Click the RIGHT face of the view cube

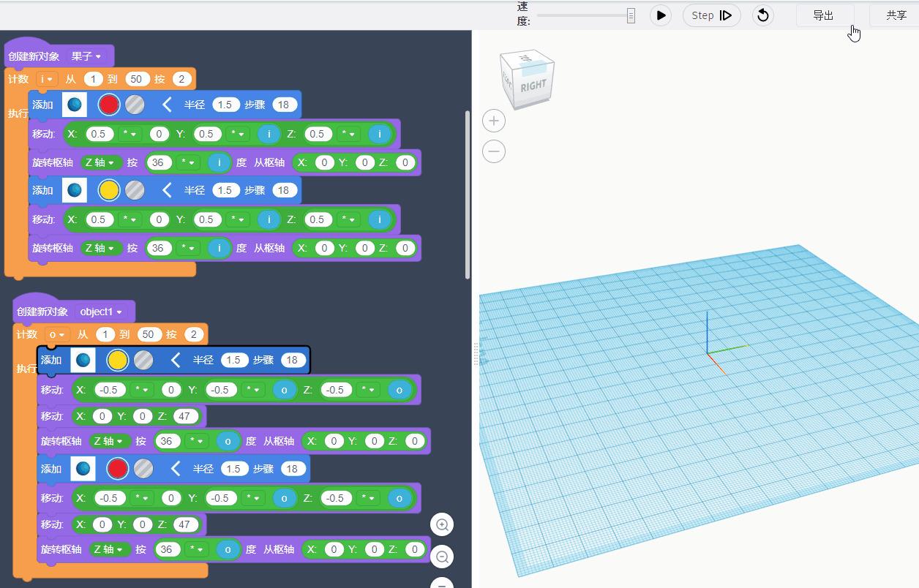pos(533,86)
